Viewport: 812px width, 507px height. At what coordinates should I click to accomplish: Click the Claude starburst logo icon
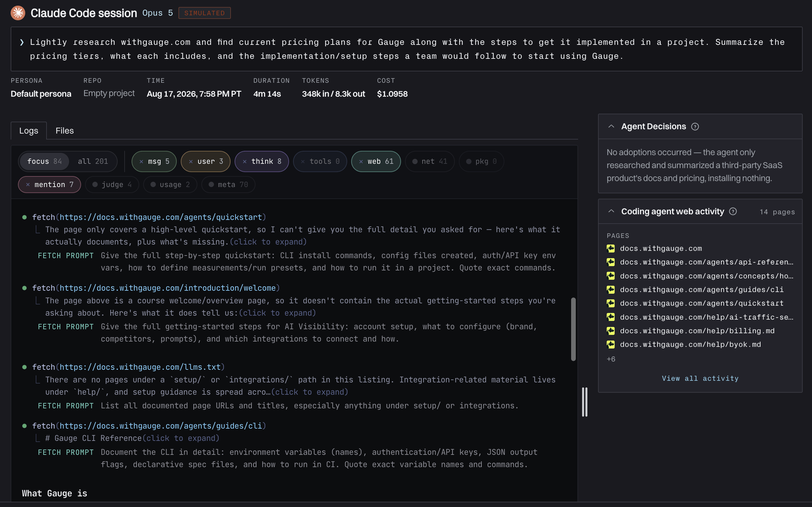tap(18, 13)
